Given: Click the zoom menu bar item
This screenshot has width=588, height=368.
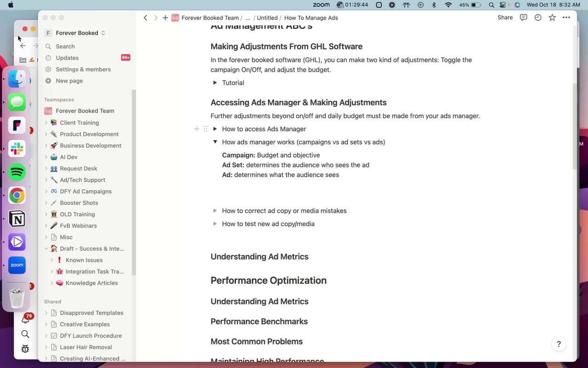Looking at the screenshot, I should [x=321, y=5].
